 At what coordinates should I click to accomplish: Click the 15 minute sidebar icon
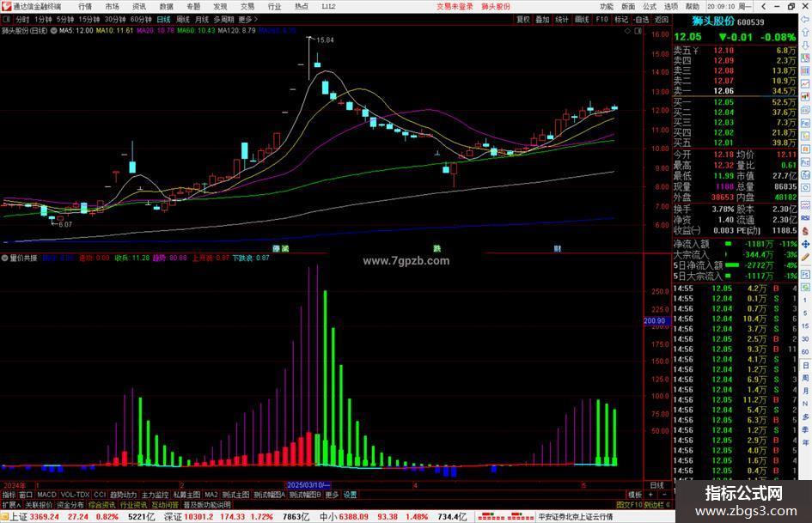[805, 326]
